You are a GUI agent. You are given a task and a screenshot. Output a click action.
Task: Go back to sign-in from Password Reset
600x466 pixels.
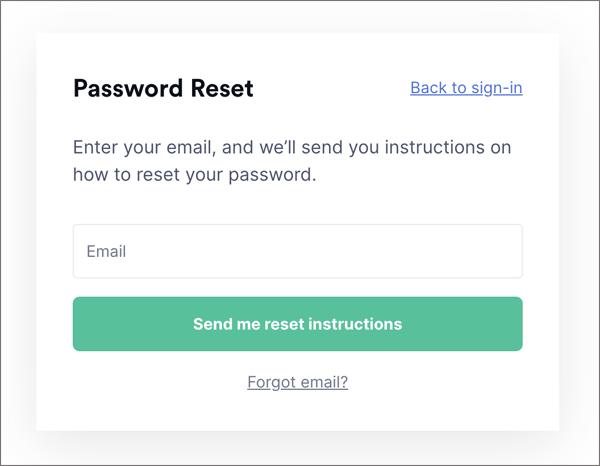tap(466, 88)
